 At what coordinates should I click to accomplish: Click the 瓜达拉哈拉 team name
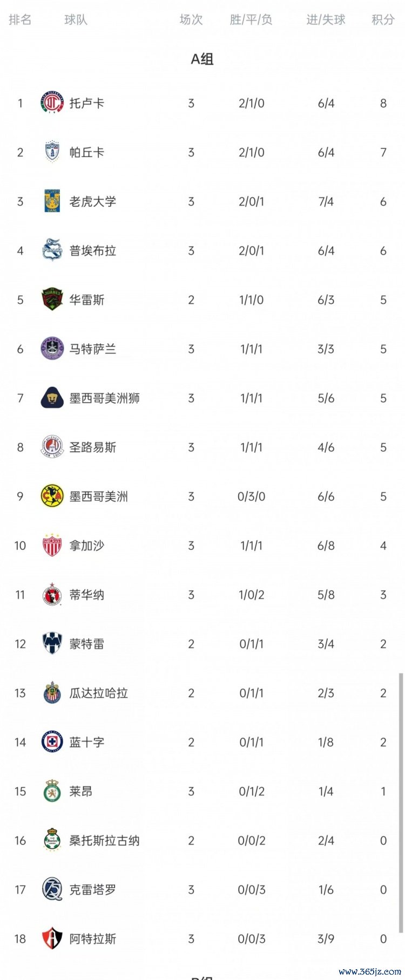pos(98,693)
